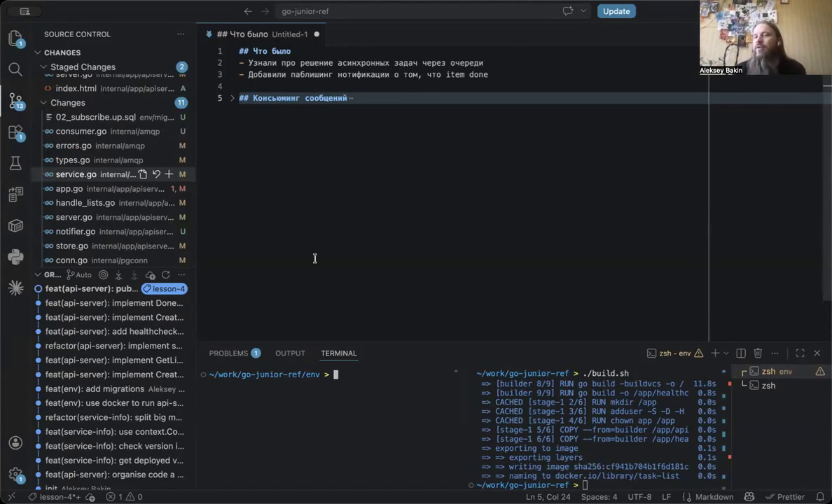Open file icon on service.go row
This screenshot has height=504, width=832.
click(143, 174)
